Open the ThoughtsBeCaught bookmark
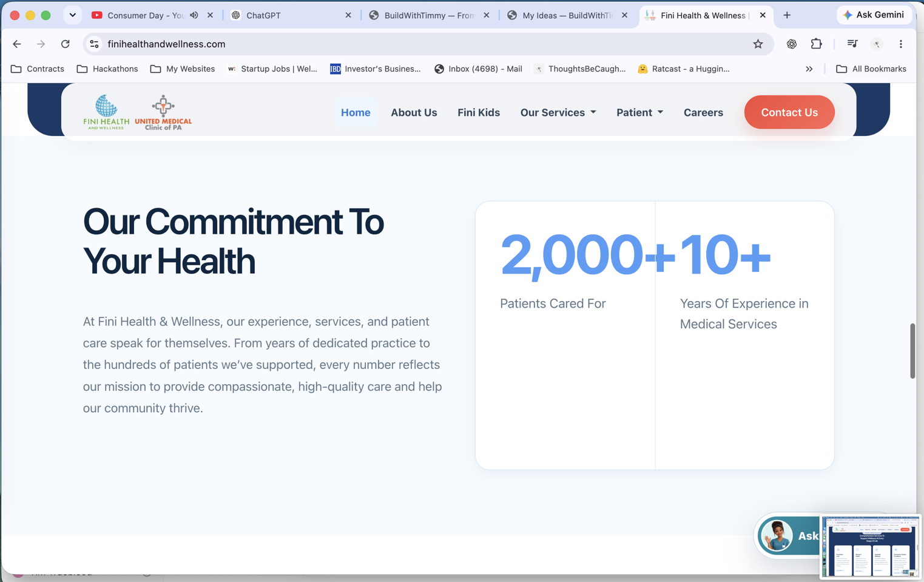 [580, 69]
